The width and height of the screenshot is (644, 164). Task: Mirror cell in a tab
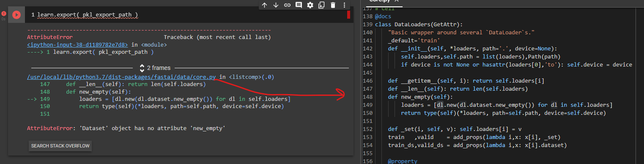321,5
